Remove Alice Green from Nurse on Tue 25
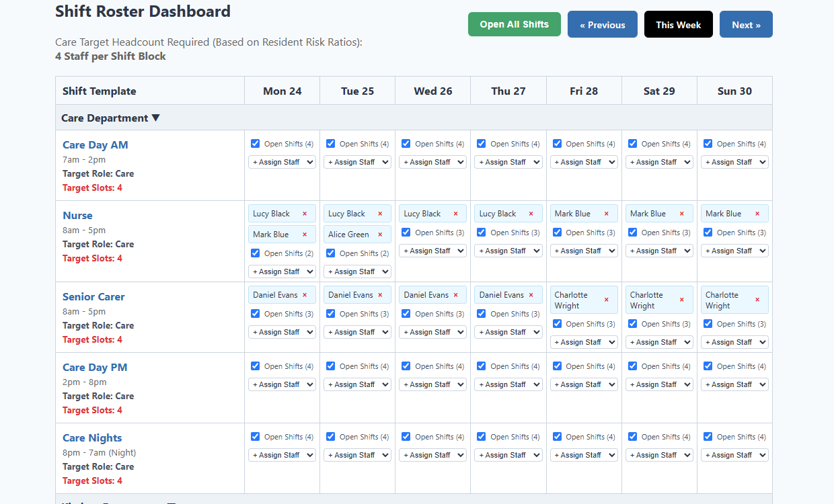 (380, 235)
